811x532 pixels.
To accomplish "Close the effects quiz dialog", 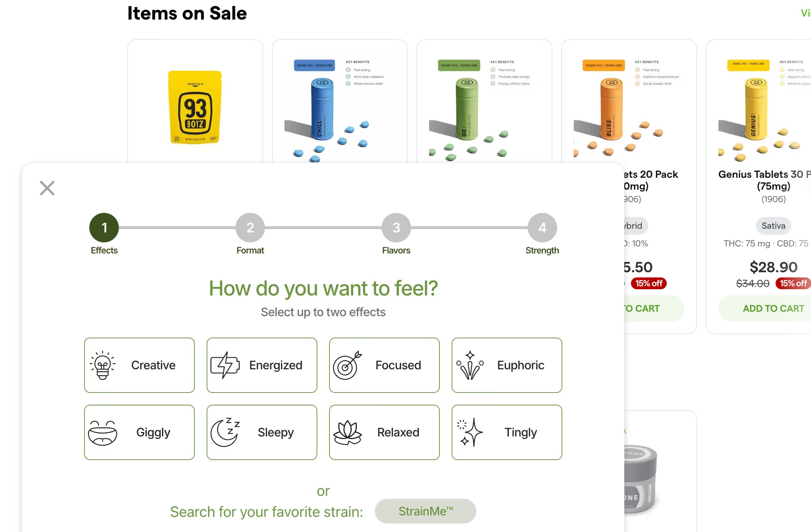I will (47, 188).
